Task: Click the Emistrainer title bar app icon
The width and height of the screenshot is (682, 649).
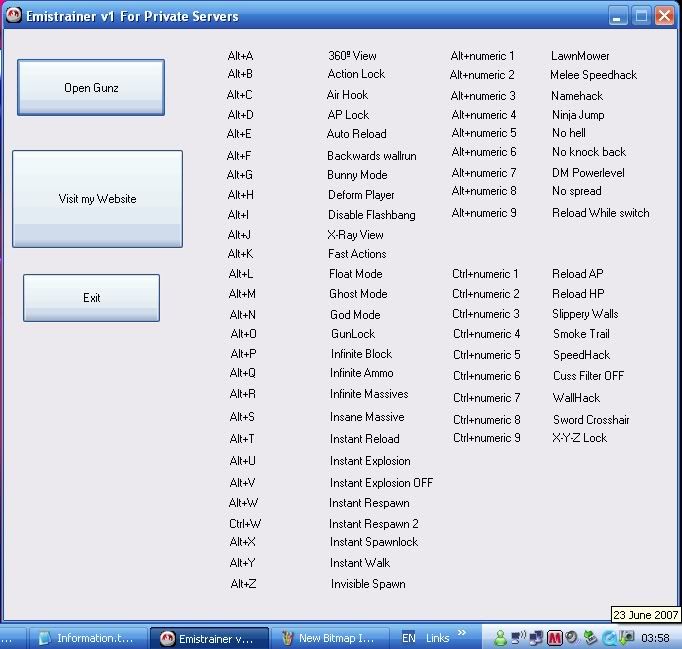Action: (14, 16)
